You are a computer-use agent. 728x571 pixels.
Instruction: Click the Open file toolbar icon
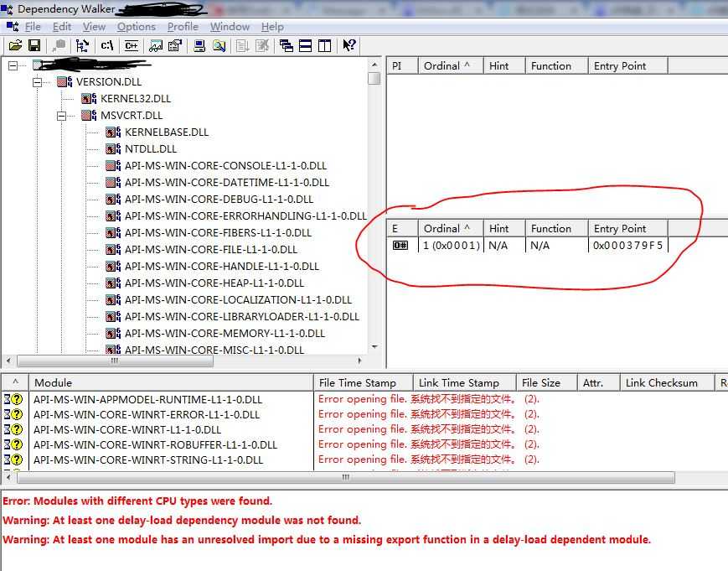[x=15, y=45]
